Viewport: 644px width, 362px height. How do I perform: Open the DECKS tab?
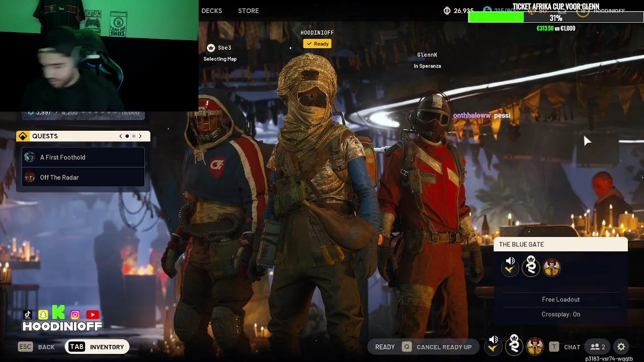point(212,11)
